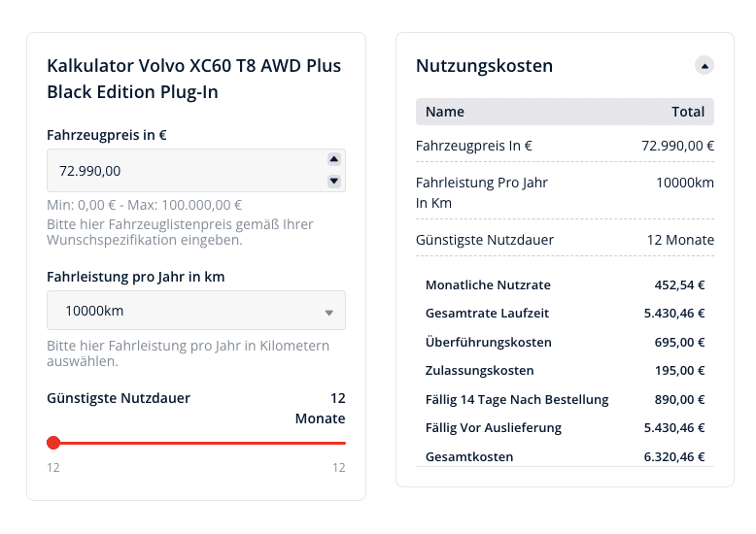
Task: Decrease vehicle price with down stepper arrow
Action: pos(334,182)
